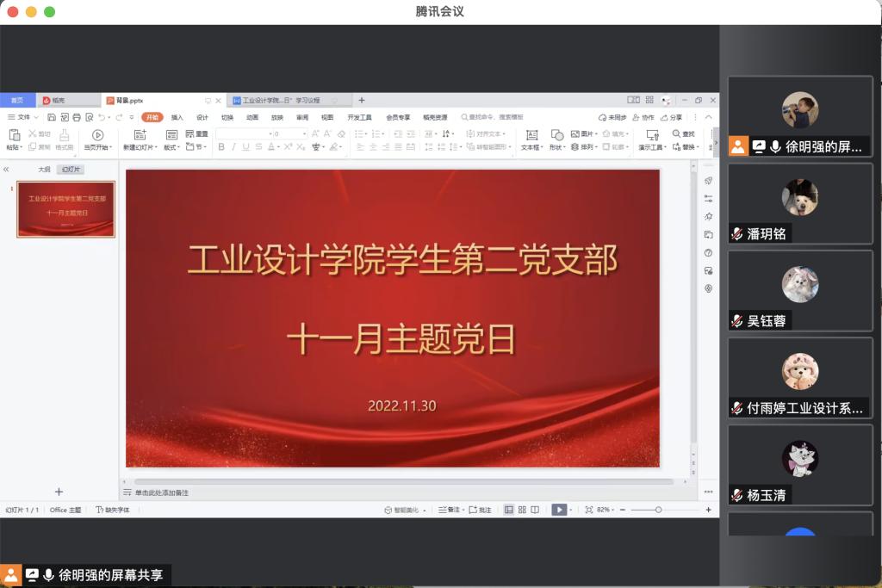Open the 动画 ribbon tab

tap(252, 117)
